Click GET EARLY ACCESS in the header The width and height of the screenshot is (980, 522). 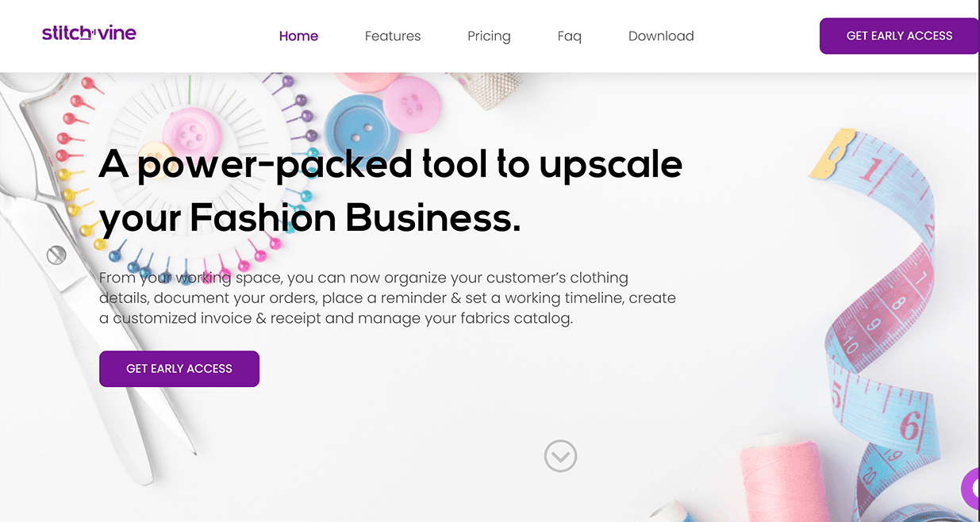(x=899, y=36)
